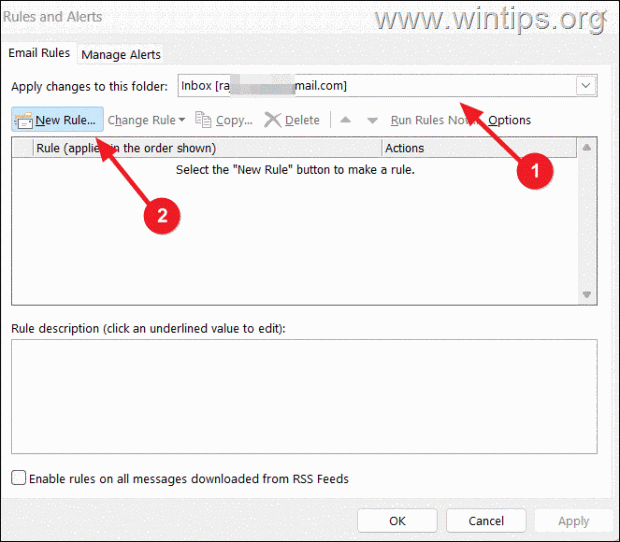Open rule Options
The height and width of the screenshot is (542, 620).
click(509, 120)
